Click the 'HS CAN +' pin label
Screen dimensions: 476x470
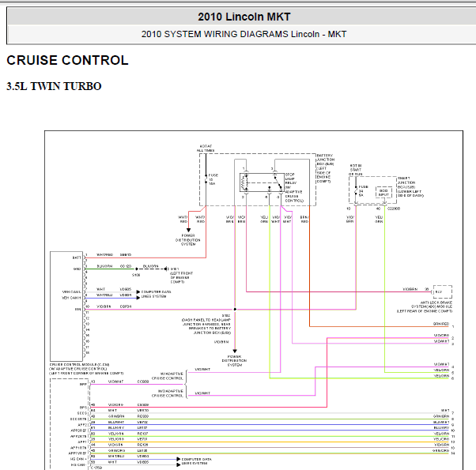(x=77, y=459)
